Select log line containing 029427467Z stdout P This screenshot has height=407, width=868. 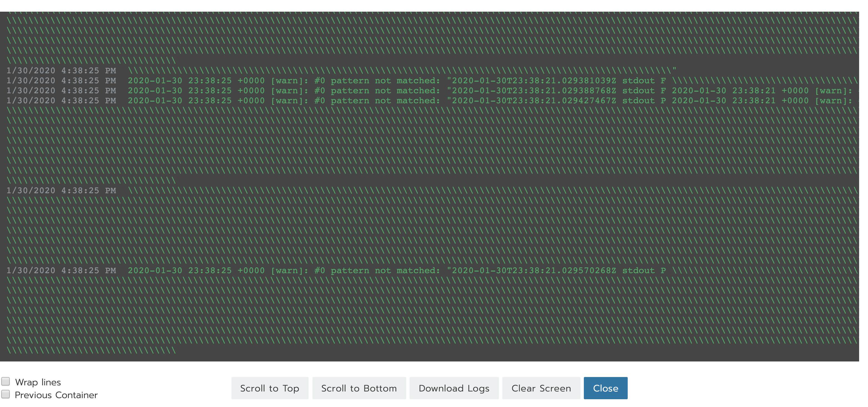coord(432,101)
